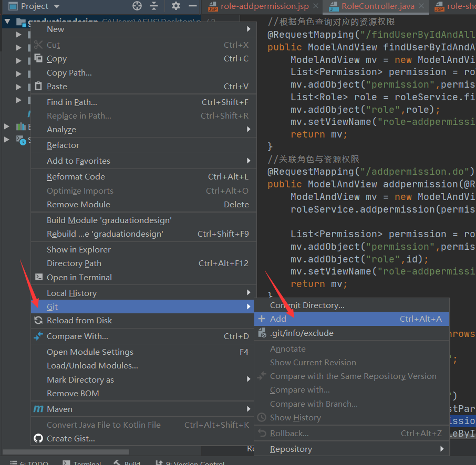Choose Remove BOM
Screen dimensions: 476x465
tap(143, 394)
